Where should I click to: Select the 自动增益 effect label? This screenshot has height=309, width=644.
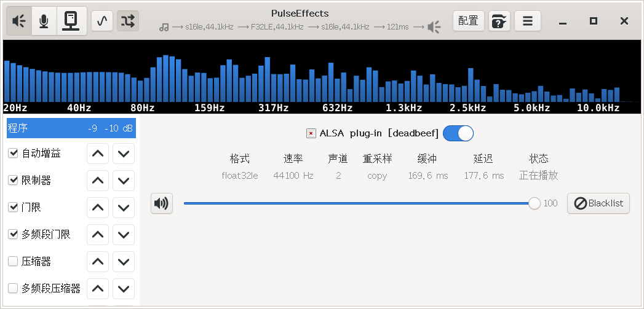coord(41,154)
